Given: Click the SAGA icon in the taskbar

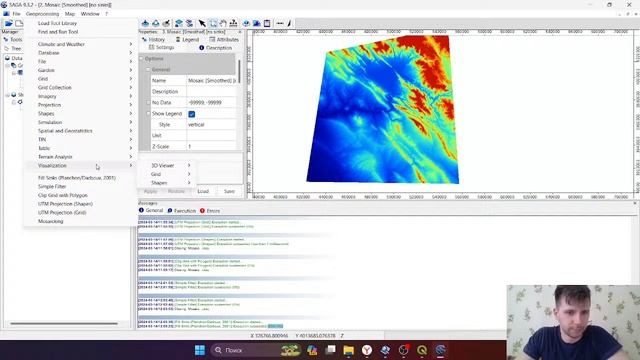Looking at the screenshot, I should tap(440, 350).
